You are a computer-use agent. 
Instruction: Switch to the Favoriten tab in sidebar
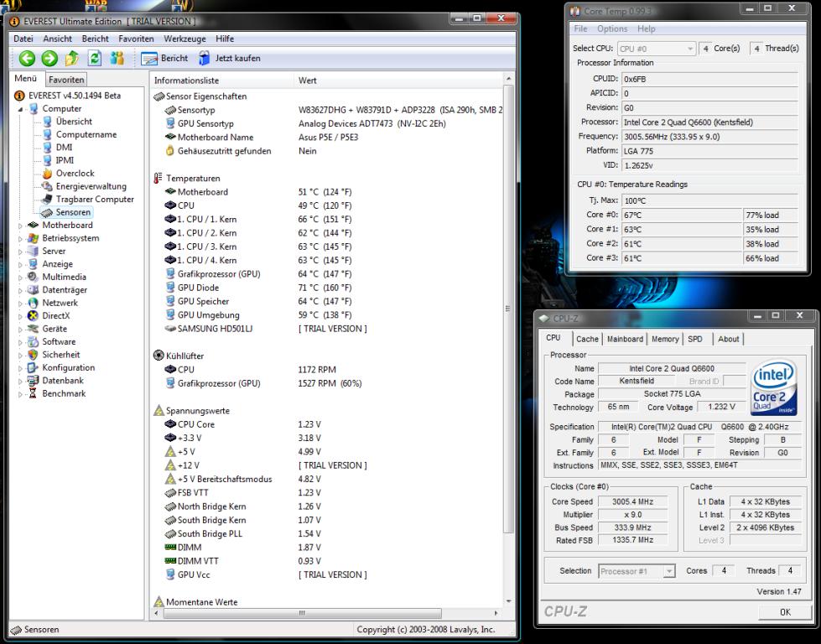[66, 80]
